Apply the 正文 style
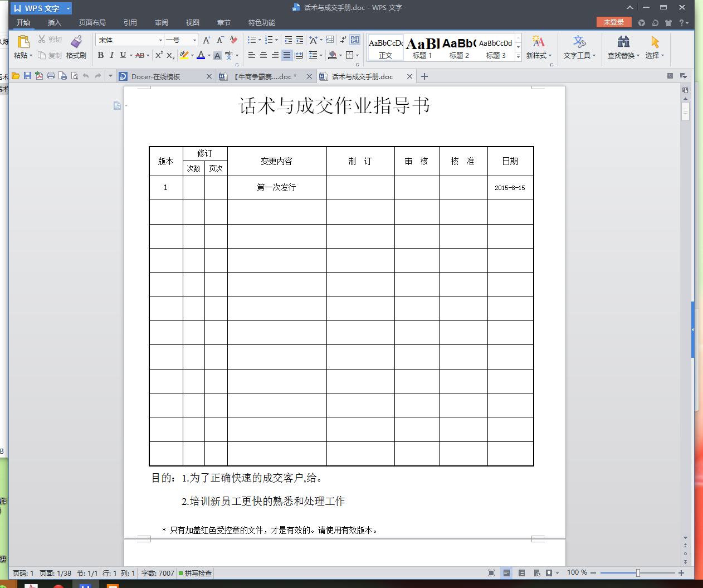The image size is (703, 588). [385, 48]
